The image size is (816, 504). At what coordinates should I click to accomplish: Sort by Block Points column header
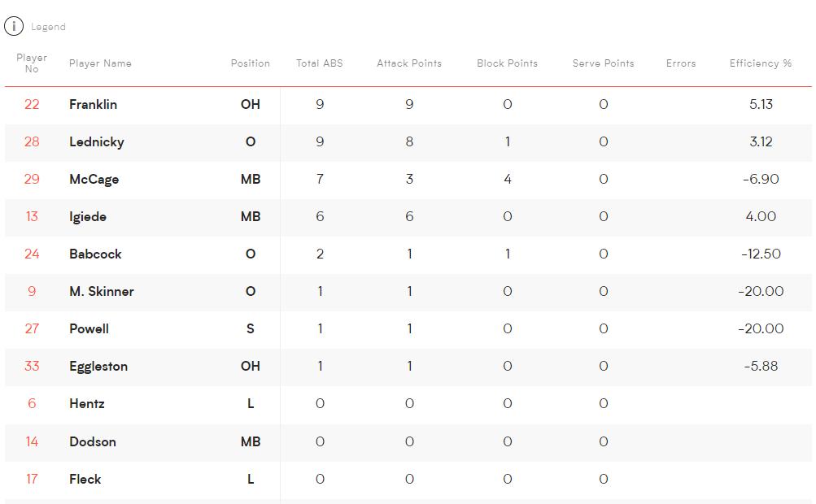(507, 63)
